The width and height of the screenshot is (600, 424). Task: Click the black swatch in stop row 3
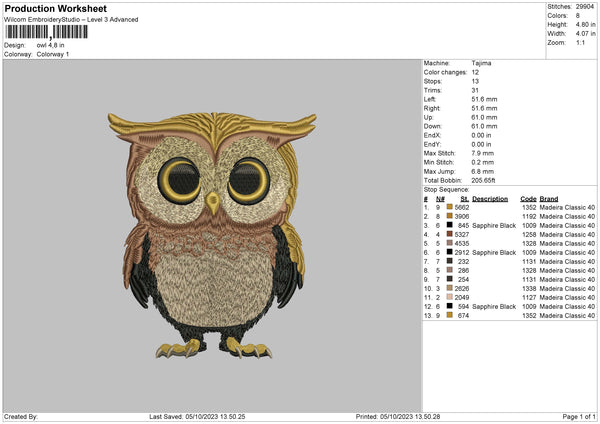449,225
